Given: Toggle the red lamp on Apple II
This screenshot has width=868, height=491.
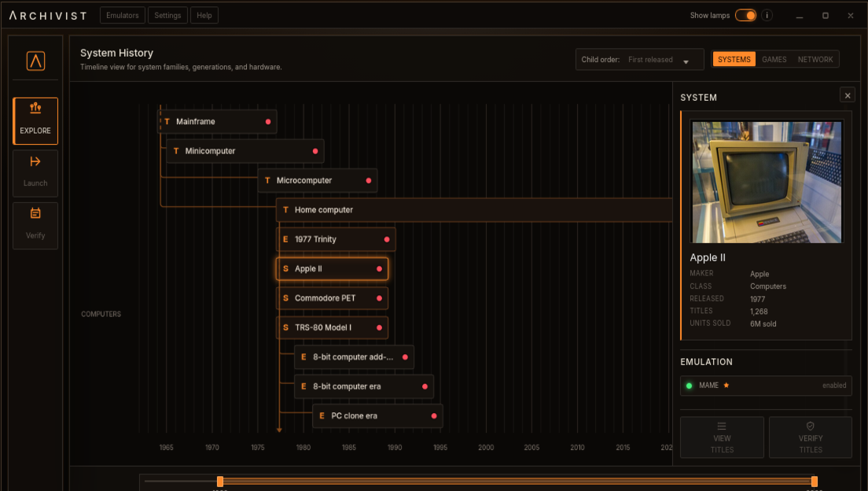Looking at the screenshot, I should (379, 268).
